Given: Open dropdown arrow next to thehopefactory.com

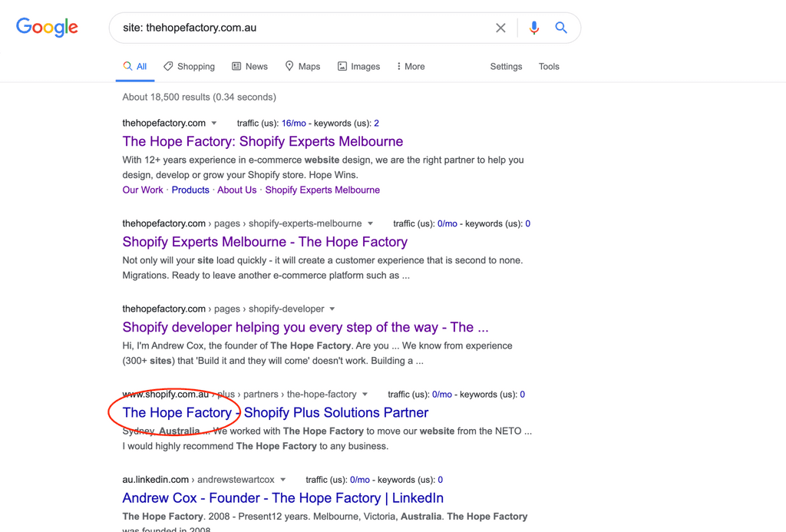Looking at the screenshot, I should tap(214, 124).
